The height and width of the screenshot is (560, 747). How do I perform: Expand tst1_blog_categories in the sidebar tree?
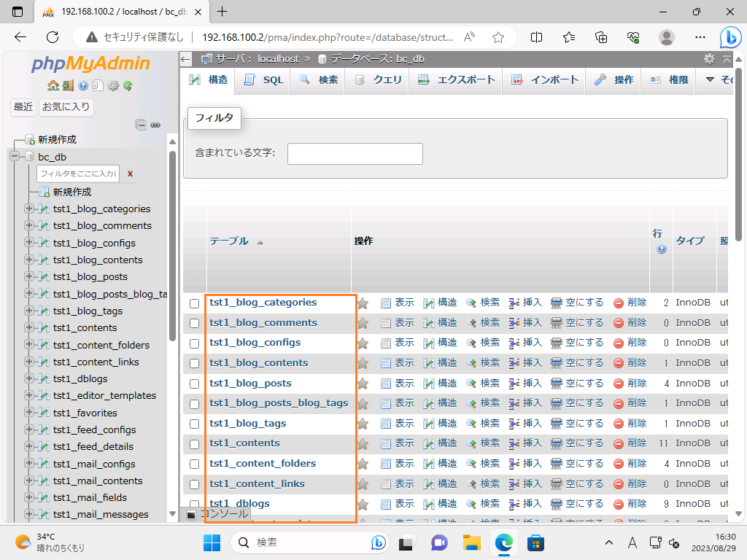[29, 209]
